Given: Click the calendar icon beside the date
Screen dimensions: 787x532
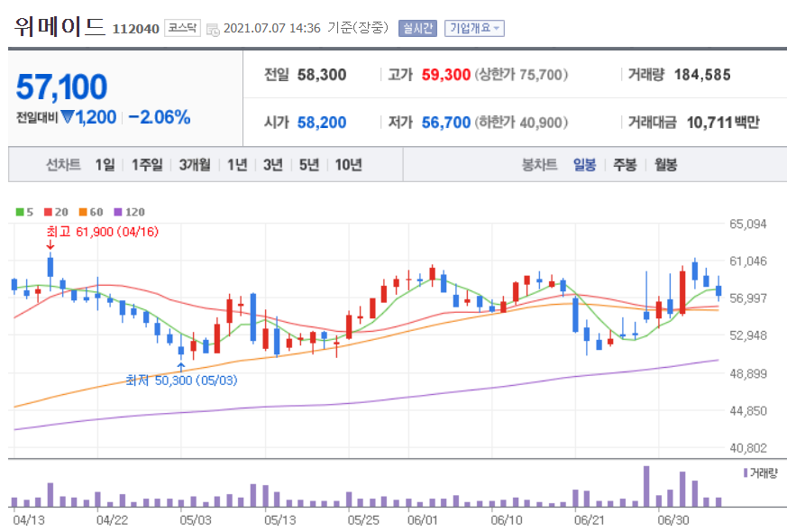Looking at the screenshot, I should pyautogui.click(x=213, y=30).
